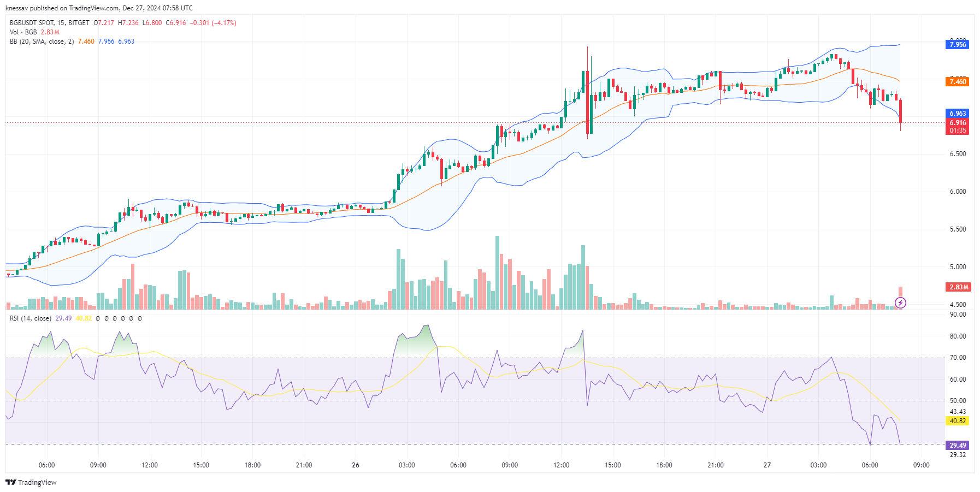Select the BGBUSDT SPOT, 15, BITGET legend title
The width and height of the screenshot is (980, 492).
tap(50, 23)
